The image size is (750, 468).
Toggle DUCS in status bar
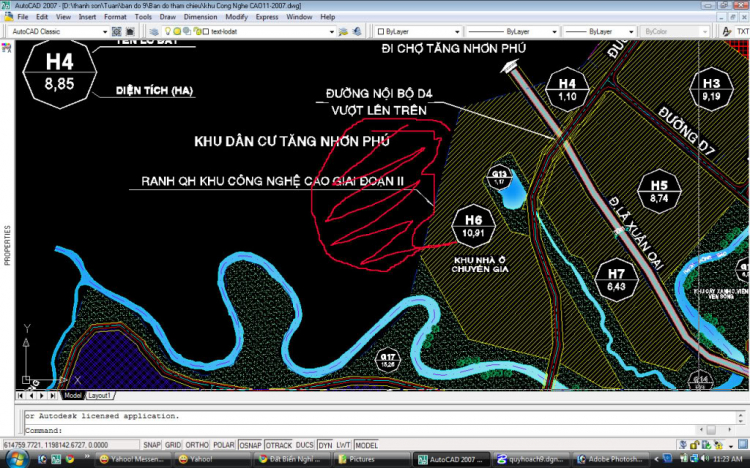pyautogui.click(x=304, y=445)
